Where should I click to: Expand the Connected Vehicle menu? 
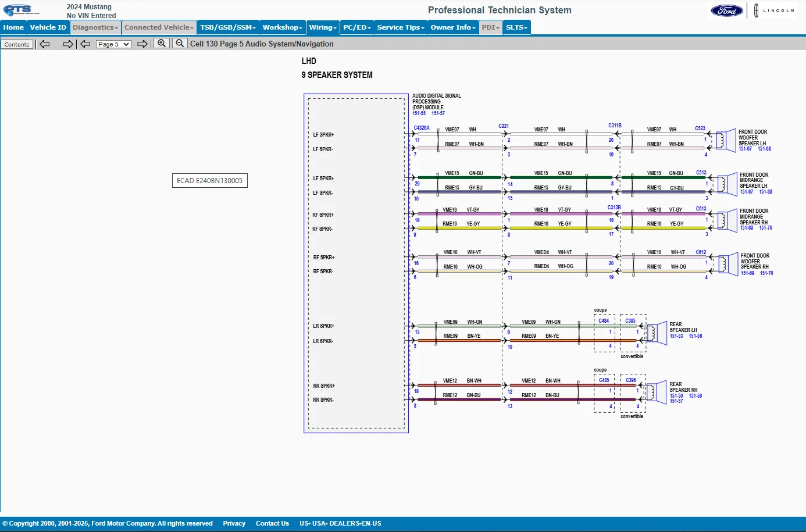tap(159, 27)
